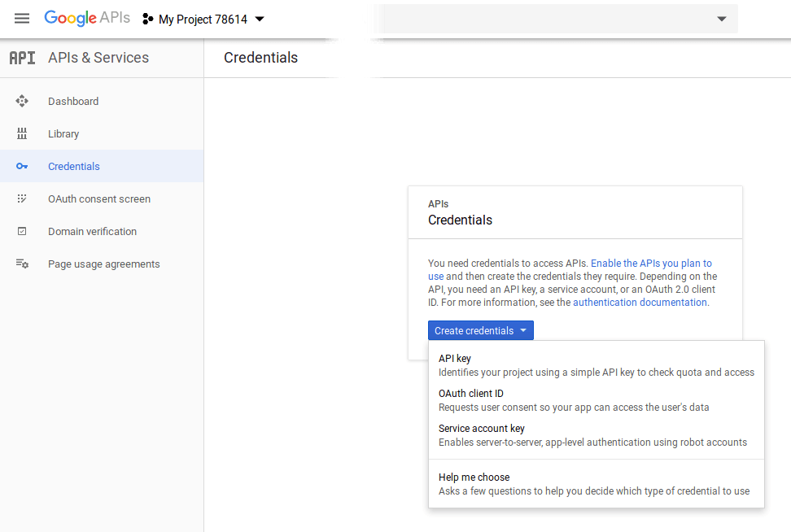Open OAuth consent screen in sidebar
Viewport: 791px width, 532px height.
click(x=99, y=199)
